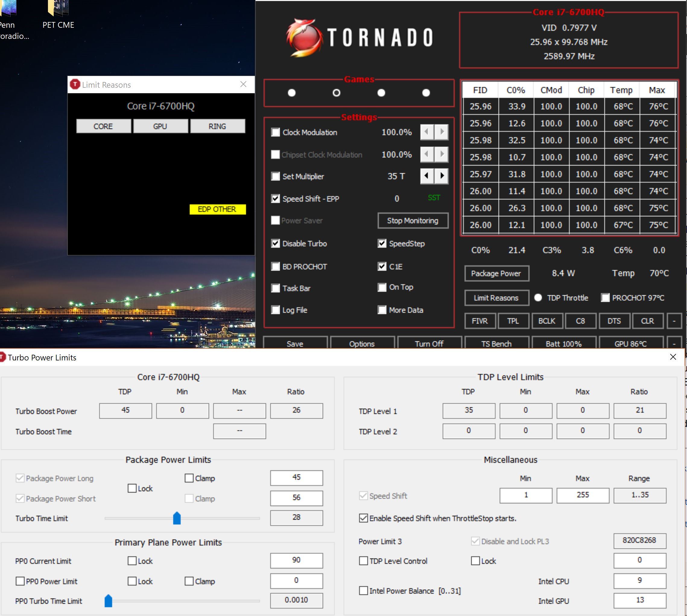The height and width of the screenshot is (616, 687).
Task: Close the Limit Reasons window
Action: [243, 84]
